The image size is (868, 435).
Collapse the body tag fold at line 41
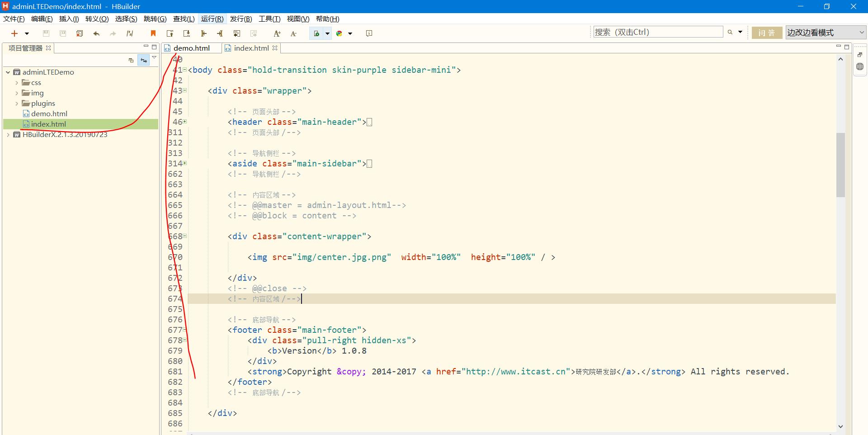tap(184, 70)
